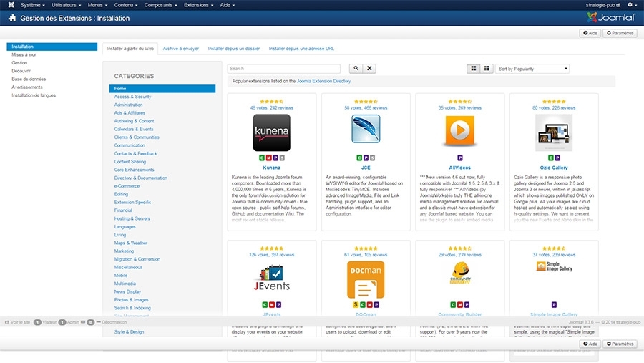
Task: Click the green C badge under Ozio Gallery
Action: coord(551,158)
